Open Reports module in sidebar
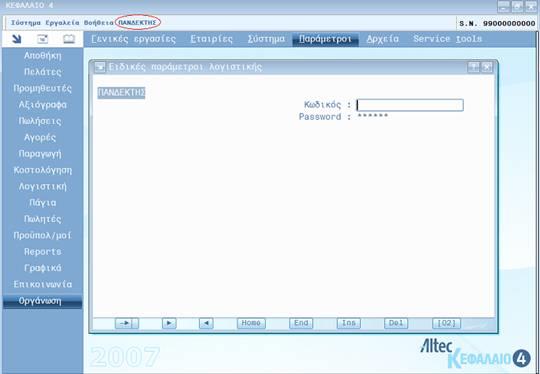This screenshot has width=540, height=374. pyautogui.click(x=43, y=252)
